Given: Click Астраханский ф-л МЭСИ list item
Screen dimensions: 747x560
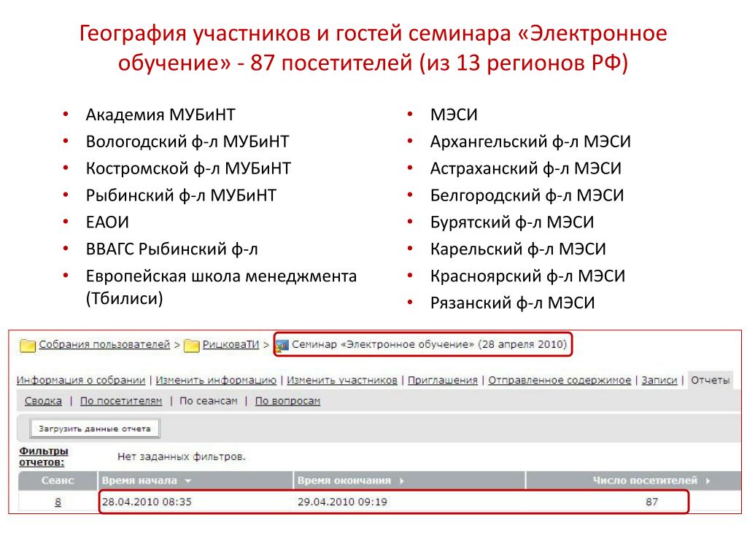Looking at the screenshot, I should 526,168.
